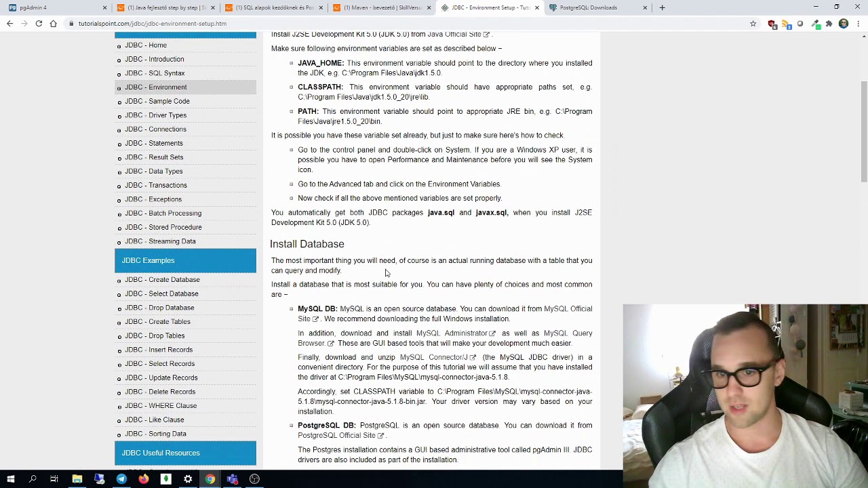This screenshot has width=868, height=488.
Task: Open JDBC - Statements page
Action: coord(154,143)
